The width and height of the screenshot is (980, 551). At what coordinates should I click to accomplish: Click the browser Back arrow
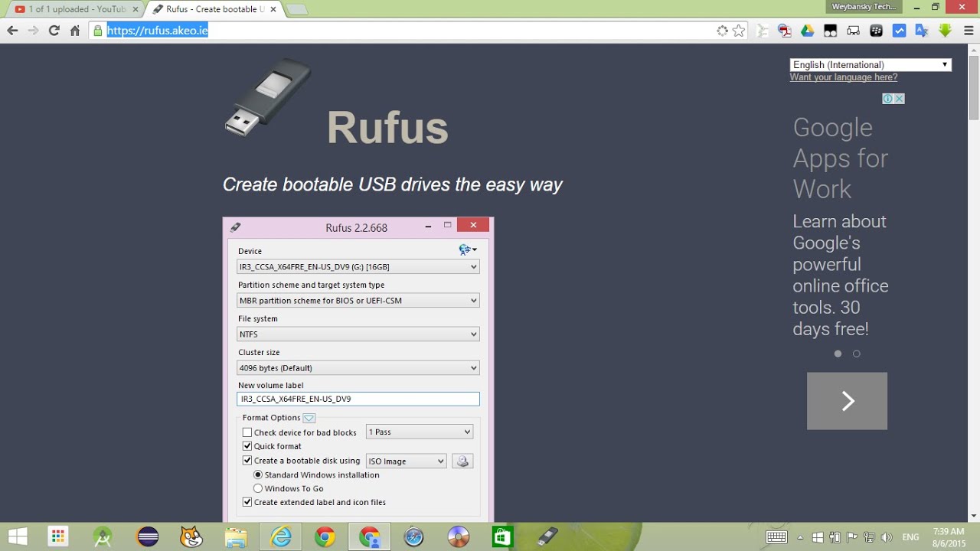tap(12, 31)
